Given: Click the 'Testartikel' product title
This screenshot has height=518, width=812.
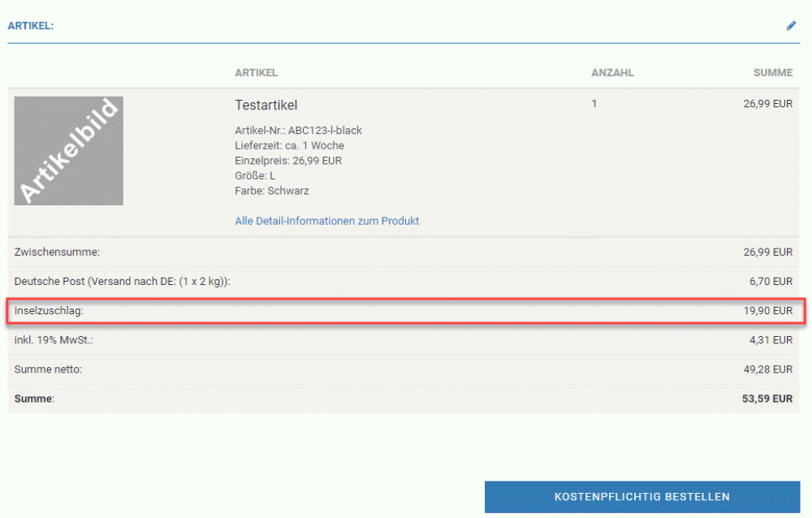Looking at the screenshot, I should point(266,106).
